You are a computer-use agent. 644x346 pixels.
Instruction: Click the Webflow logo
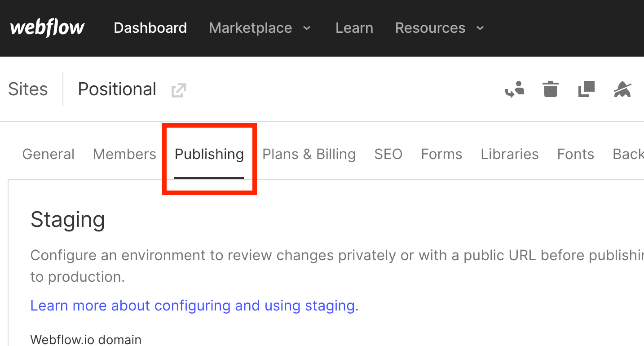[x=47, y=27]
